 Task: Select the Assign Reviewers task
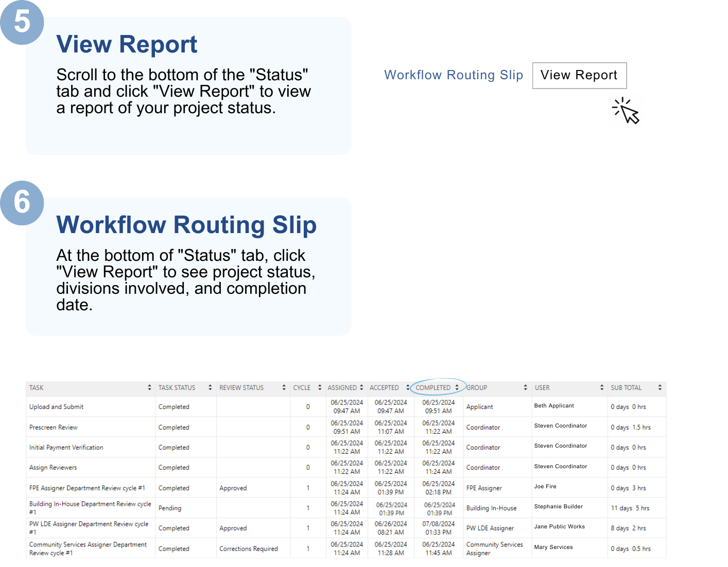(x=53, y=468)
